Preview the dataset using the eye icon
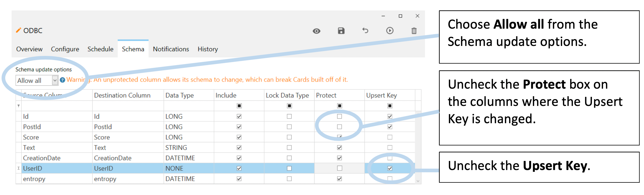Viewport: 644px width, 195px height. (x=317, y=30)
